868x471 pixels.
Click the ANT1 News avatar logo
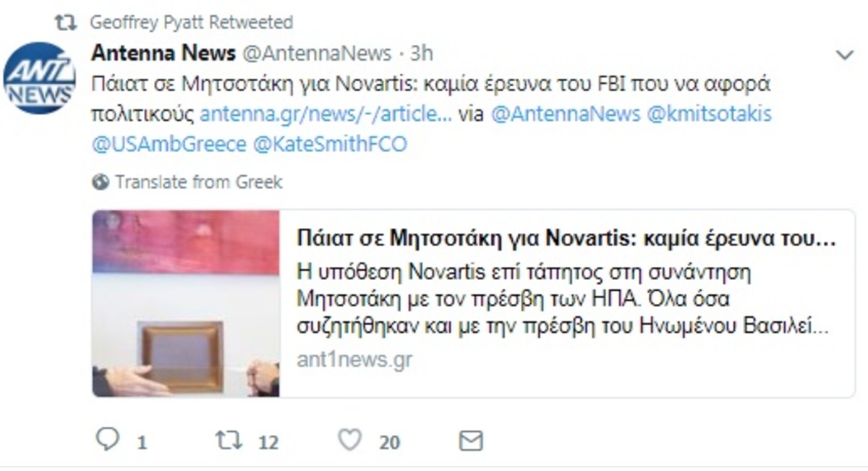[39, 77]
